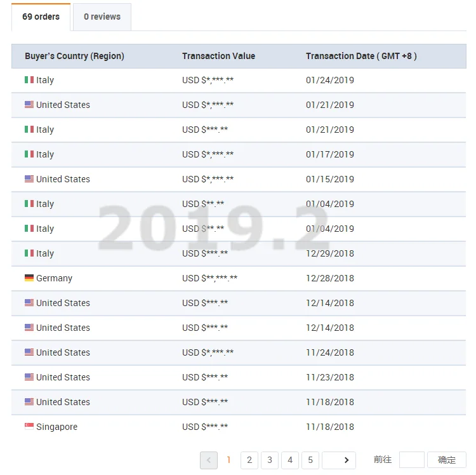Go to the previous page with the left arrow
The height and width of the screenshot is (475, 476).
click(209, 460)
